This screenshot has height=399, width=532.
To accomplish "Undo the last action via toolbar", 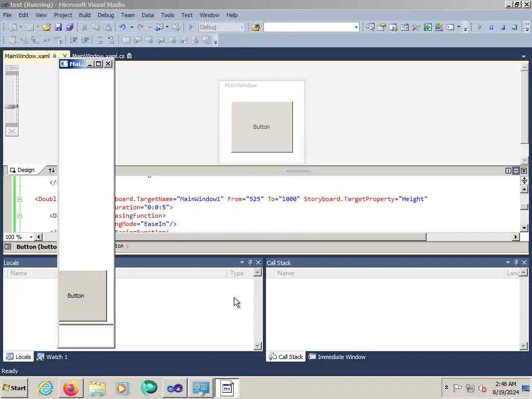I will click(x=123, y=27).
